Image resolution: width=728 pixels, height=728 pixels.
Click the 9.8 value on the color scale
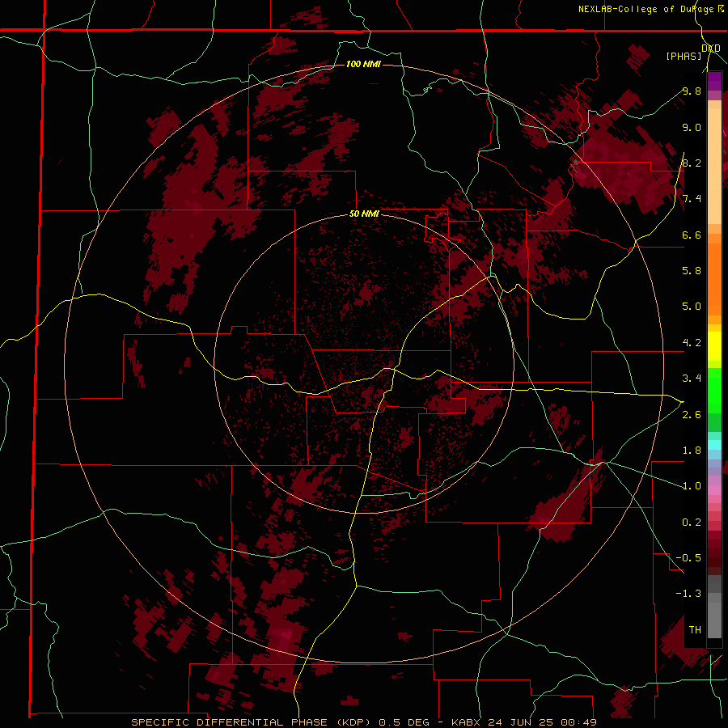coord(692,91)
